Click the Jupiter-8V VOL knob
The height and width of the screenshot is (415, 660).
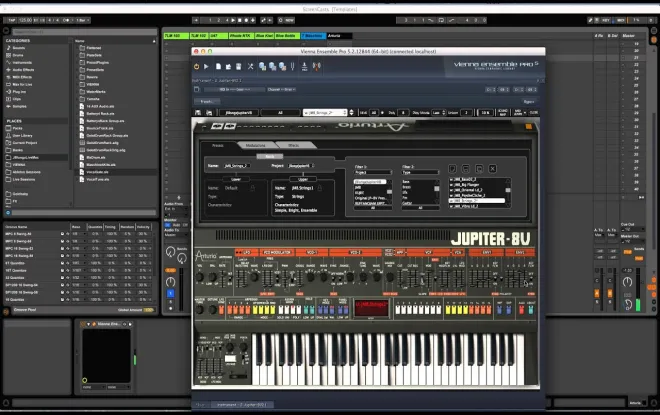pos(200,277)
